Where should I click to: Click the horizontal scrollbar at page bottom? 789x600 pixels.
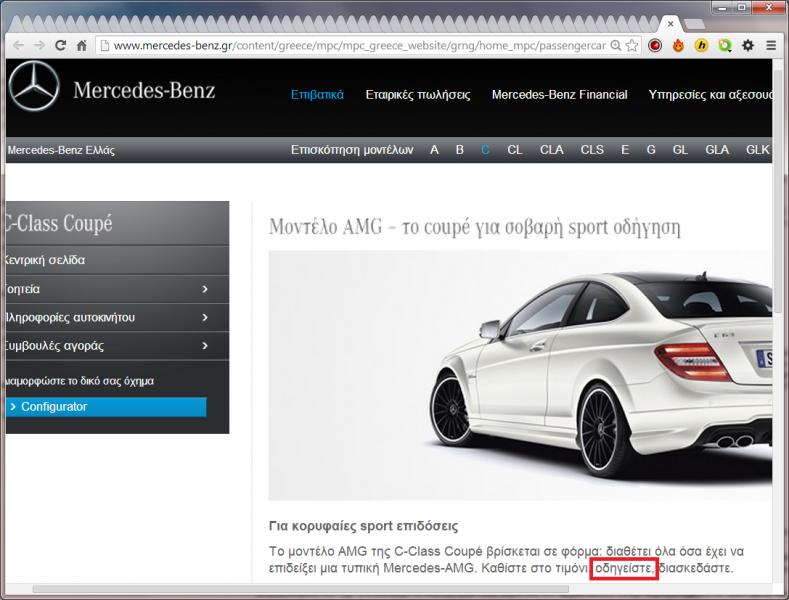click(x=300, y=588)
